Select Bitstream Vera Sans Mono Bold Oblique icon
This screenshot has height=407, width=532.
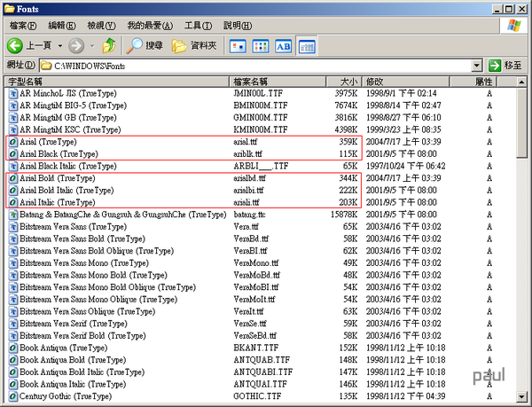[x=13, y=287]
